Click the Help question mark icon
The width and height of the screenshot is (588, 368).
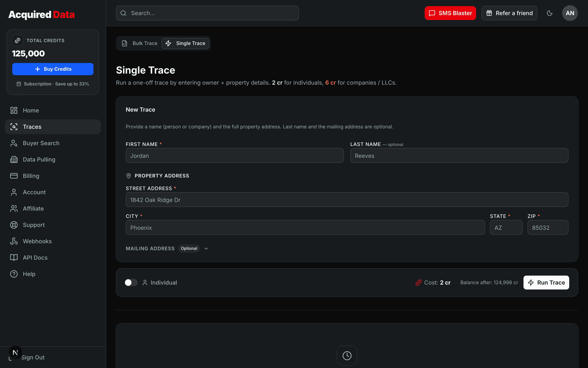pyautogui.click(x=14, y=274)
